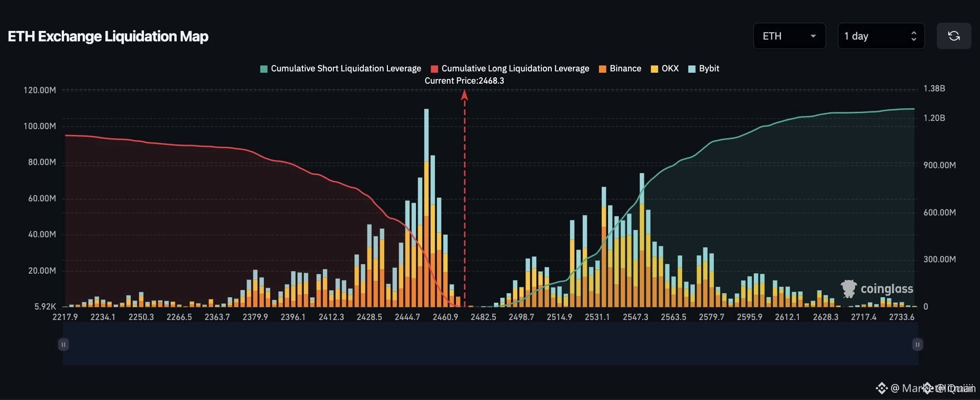Click the 2428.5 price axis label
This screenshot has height=400, width=980.
[369, 317]
